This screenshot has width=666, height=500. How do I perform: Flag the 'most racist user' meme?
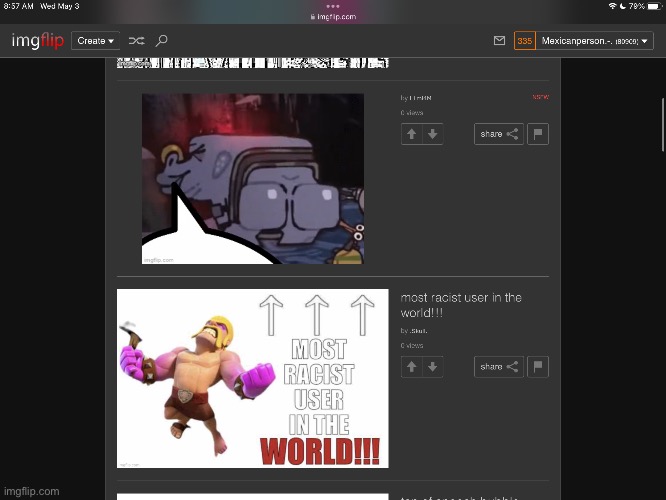[538, 367]
